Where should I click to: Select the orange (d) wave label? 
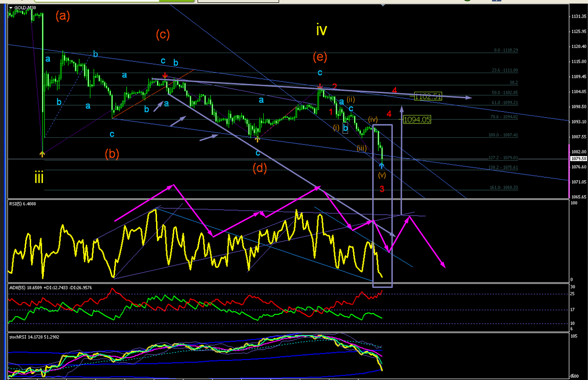click(x=260, y=168)
